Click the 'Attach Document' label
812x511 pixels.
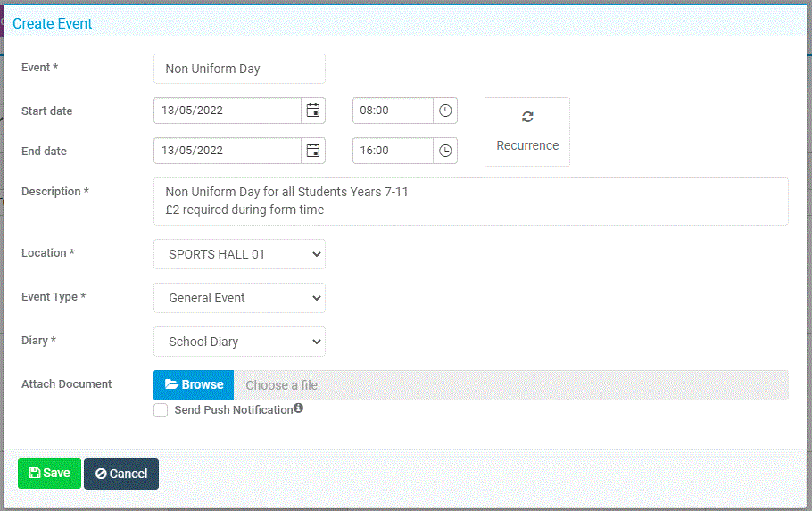(x=66, y=384)
